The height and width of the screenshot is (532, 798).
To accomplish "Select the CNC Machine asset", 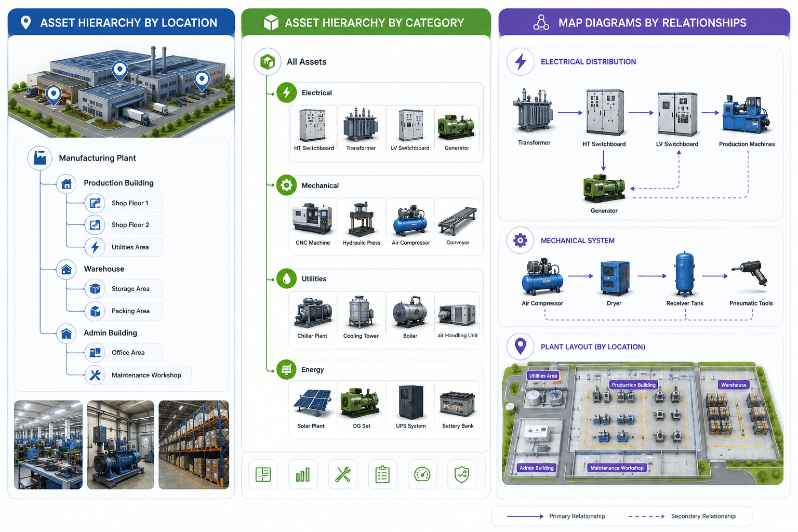I will pos(313,223).
